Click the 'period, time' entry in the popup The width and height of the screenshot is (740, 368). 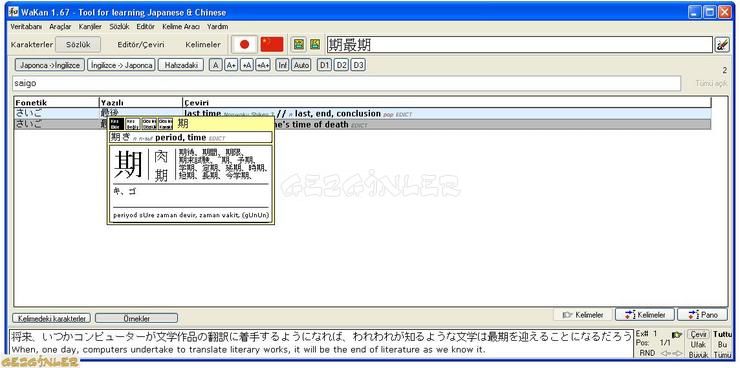click(191, 137)
